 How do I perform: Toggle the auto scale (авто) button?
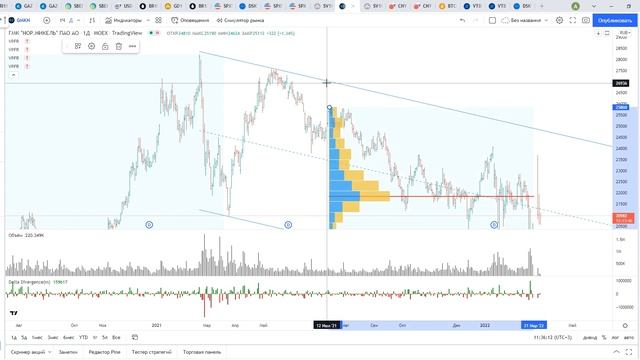[629, 338]
